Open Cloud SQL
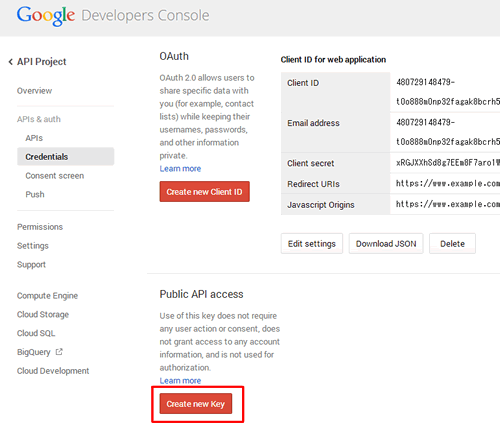Screen dimensions: 500x442 (x=36, y=333)
